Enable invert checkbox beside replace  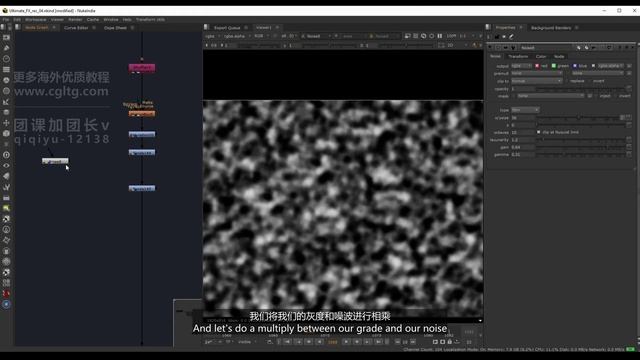[590, 81]
